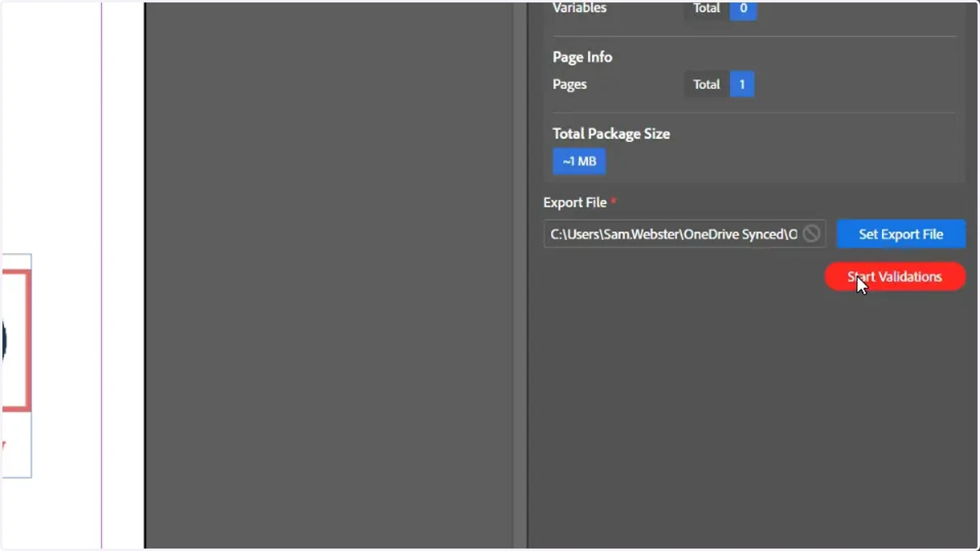Click the Pages total value 1

click(742, 84)
